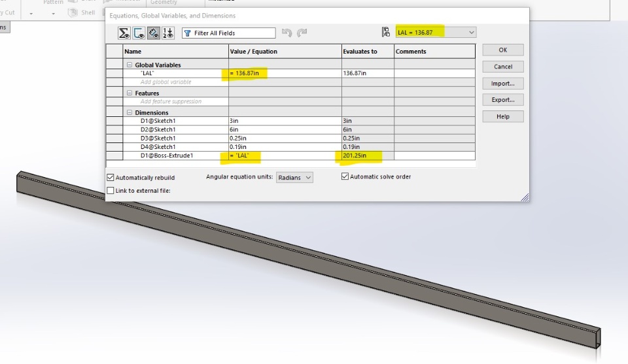Image resolution: width=628 pixels, height=364 pixels.
Task: Click the Evaluates to column header
Action: click(x=368, y=51)
